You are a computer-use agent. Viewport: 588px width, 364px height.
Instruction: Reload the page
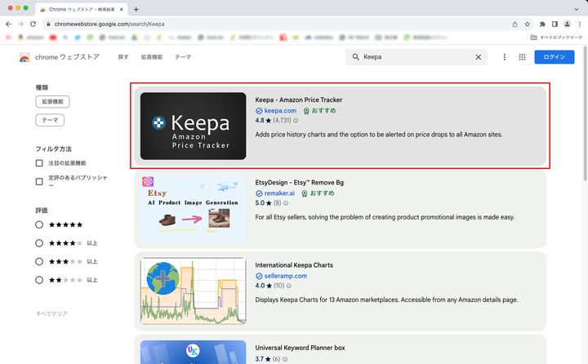coord(35,24)
